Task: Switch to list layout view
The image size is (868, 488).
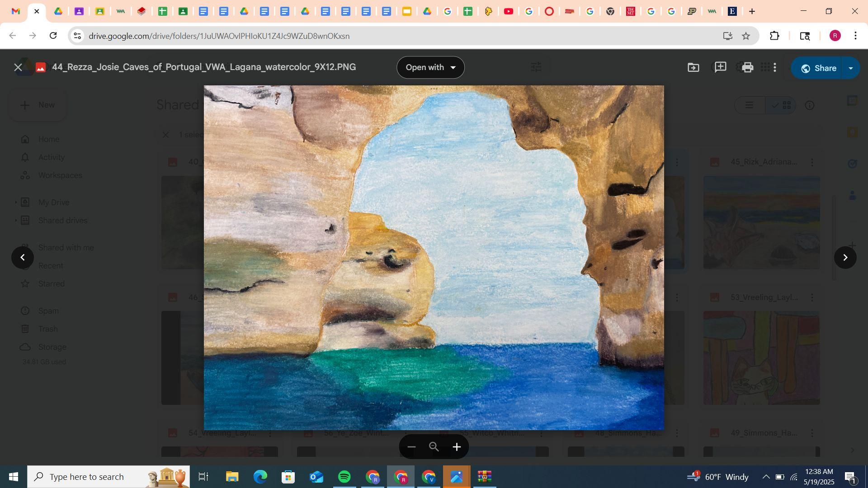Action: pyautogui.click(x=750, y=105)
